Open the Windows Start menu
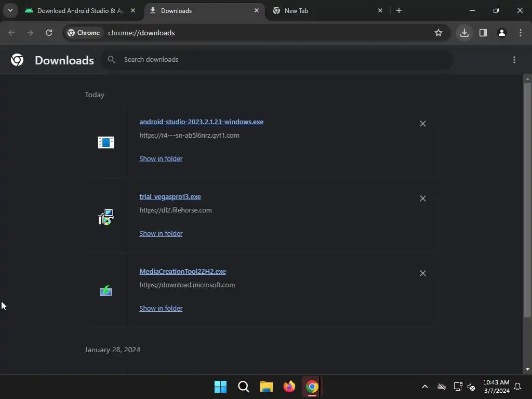The height and width of the screenshot is (399, 532). [x=220, y=387]
